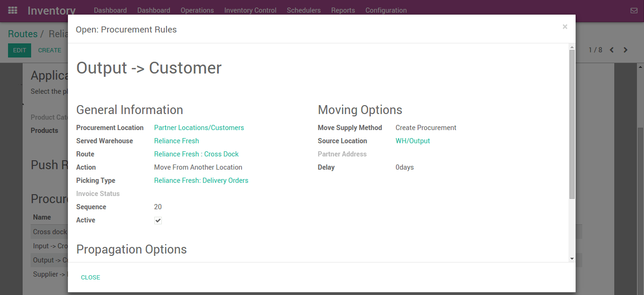Open the Reliance Fresh : Cross Dock route
The width and height of the screenshot is (644, 295).
point(196,154)
